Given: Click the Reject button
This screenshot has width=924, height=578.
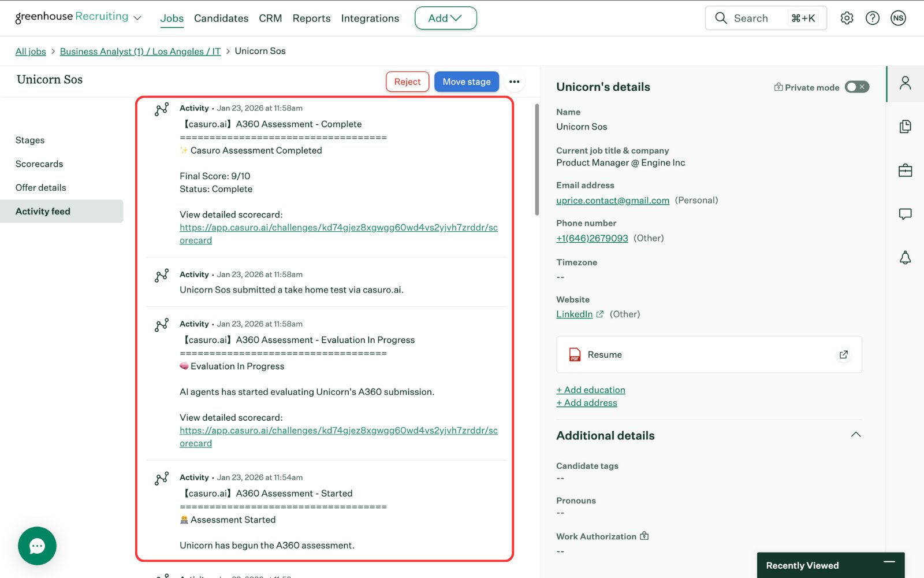Looking at the screenshot, I should point(407,81).
